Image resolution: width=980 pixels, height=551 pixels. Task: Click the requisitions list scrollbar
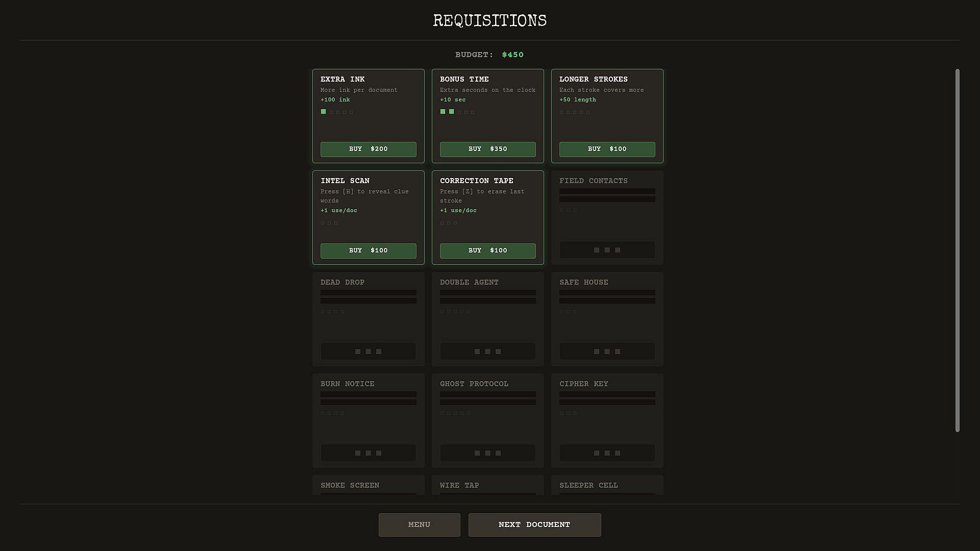957,250
